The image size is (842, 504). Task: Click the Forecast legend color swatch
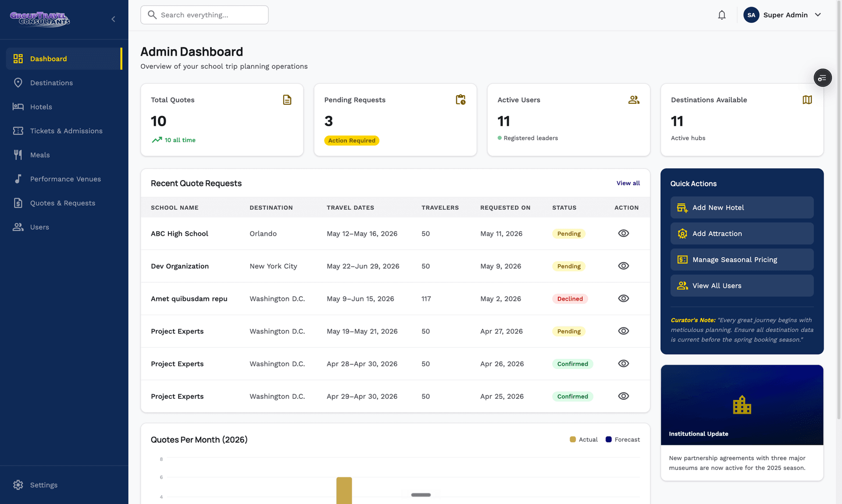pos(608,440)
